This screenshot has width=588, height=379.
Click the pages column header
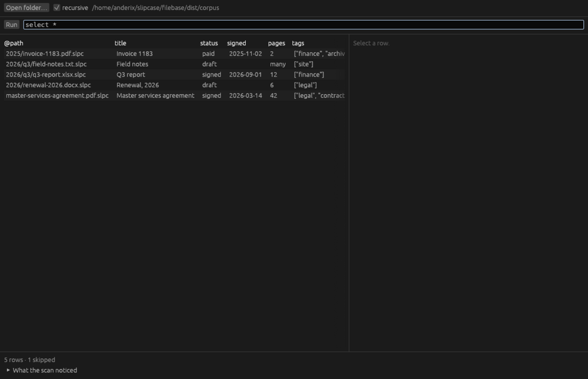pos(276,43)
